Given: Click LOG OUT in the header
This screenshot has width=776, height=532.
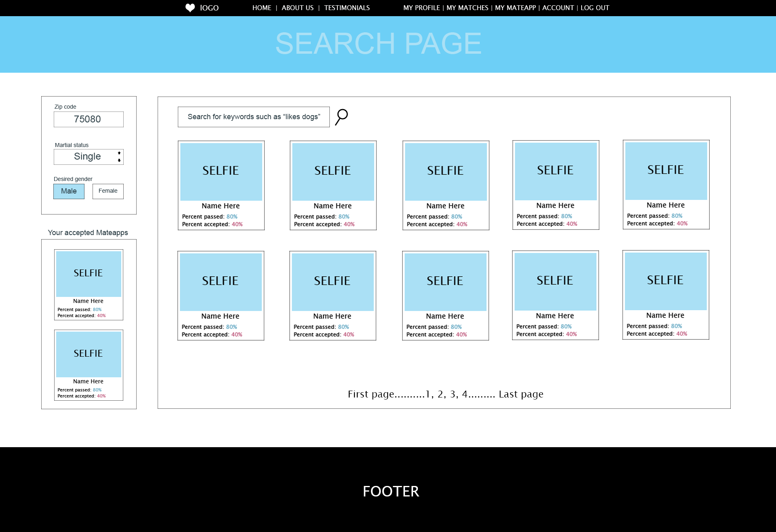Looking at the screenshot, I should point(595,8).
